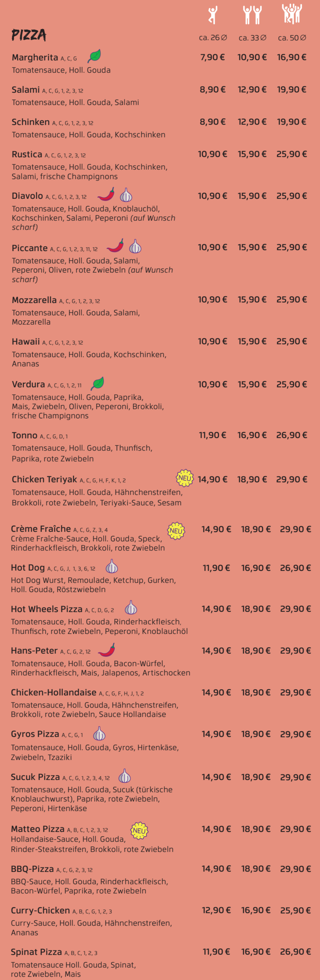Click the garlic icon next to Gyros Pizza
Screen dimensions: 320x980
99,733
